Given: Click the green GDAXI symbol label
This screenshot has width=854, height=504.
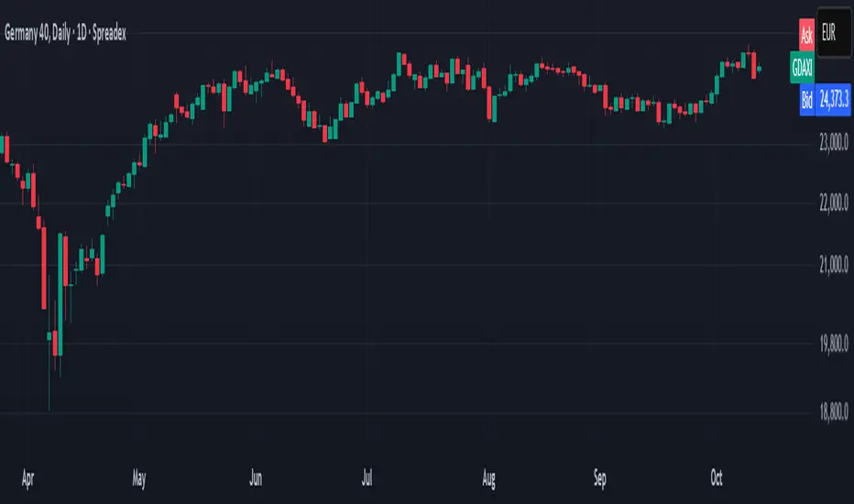Looking at the screenshot, I should (x=802, y=68).
